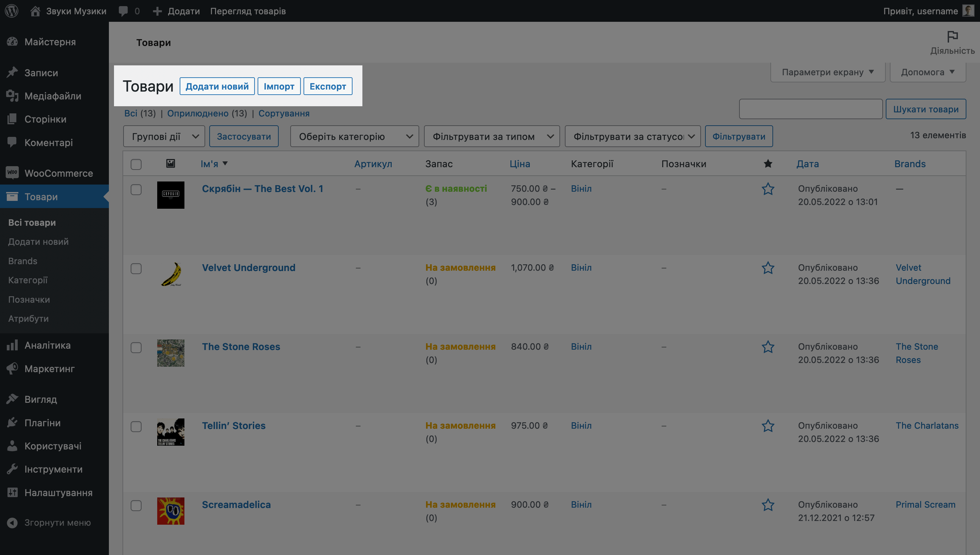Check the The Stone Roses row checkbox

pos(136,347)
